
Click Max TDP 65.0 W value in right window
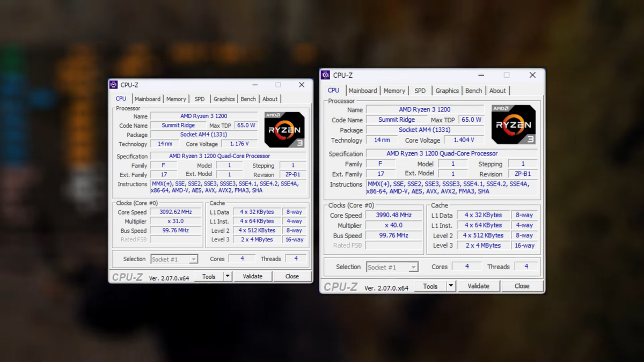[472, 120]
